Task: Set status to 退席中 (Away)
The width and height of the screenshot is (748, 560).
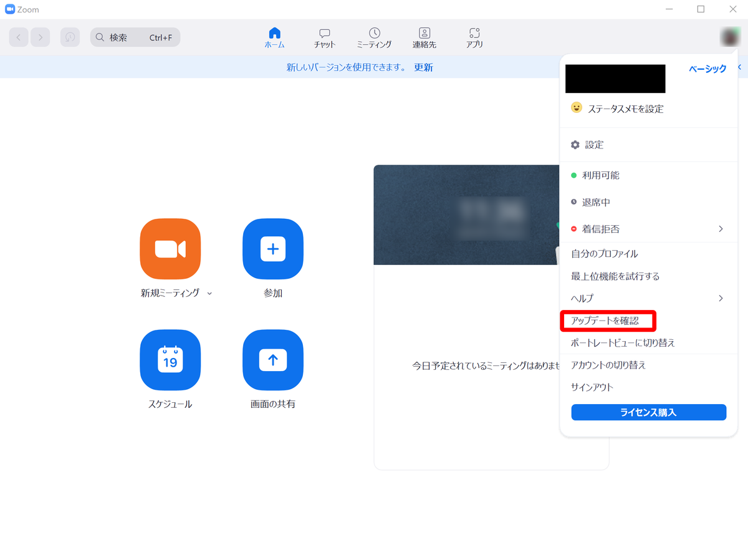Action: coord(595,203)
